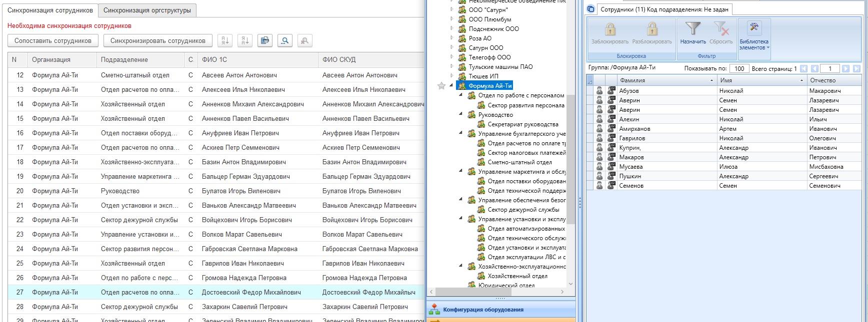Viewport: 868px width, 322px height.
Task: Expand the ООО "Сатурн" tree node
Action: point(451,9)
